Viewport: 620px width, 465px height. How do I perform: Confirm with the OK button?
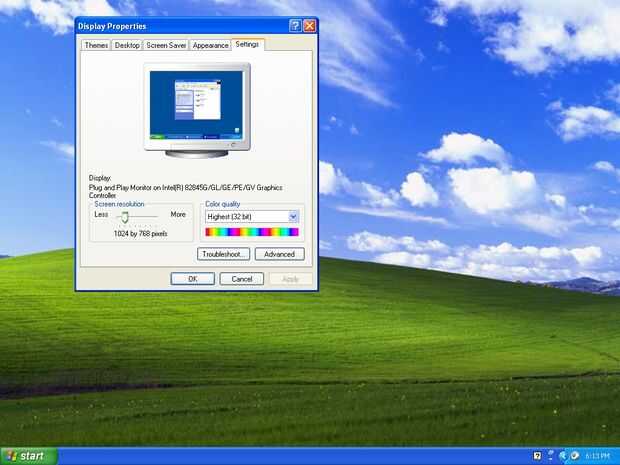tap(193, 279)
